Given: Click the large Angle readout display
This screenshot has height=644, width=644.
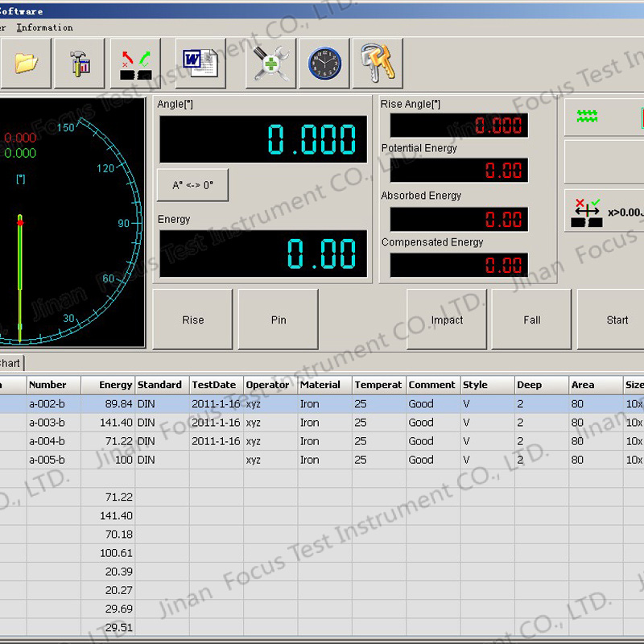Looking at the screenshot, I should 263,139.
